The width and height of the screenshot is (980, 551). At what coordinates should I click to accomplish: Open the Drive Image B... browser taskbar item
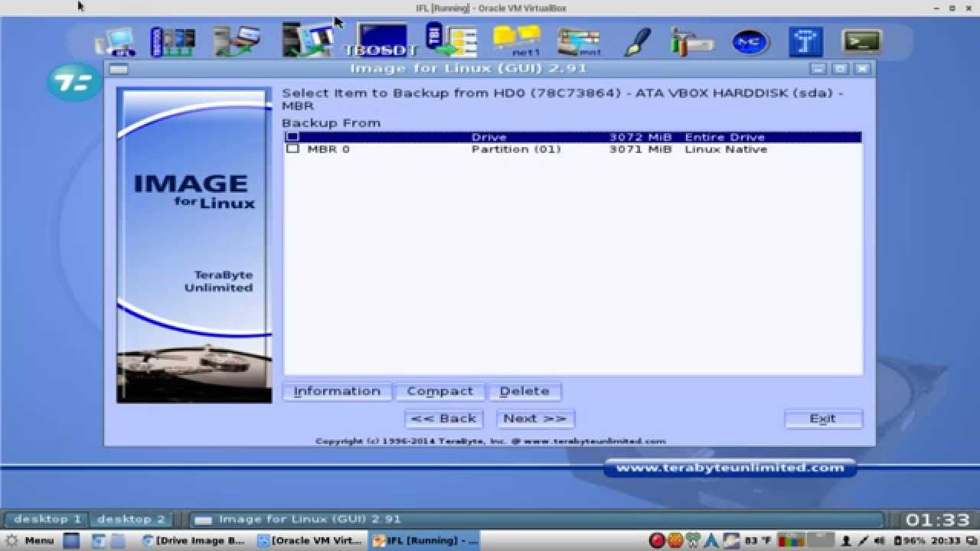pyautogui.click(x=194, y=540)
